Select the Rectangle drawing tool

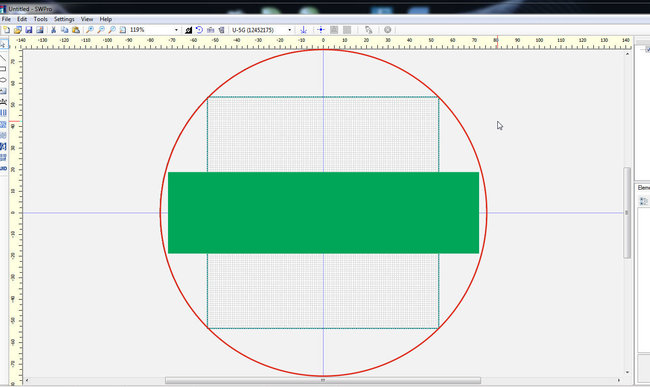pyautogui.click(x=3, y=69)
